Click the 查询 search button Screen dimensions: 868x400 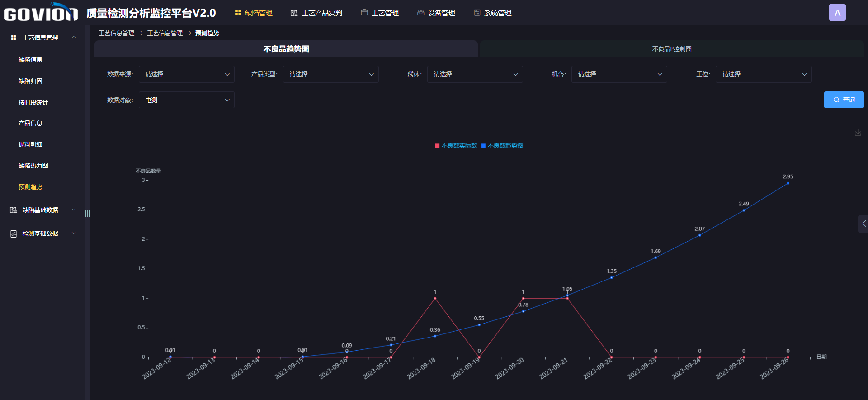(x=844, y=100)
